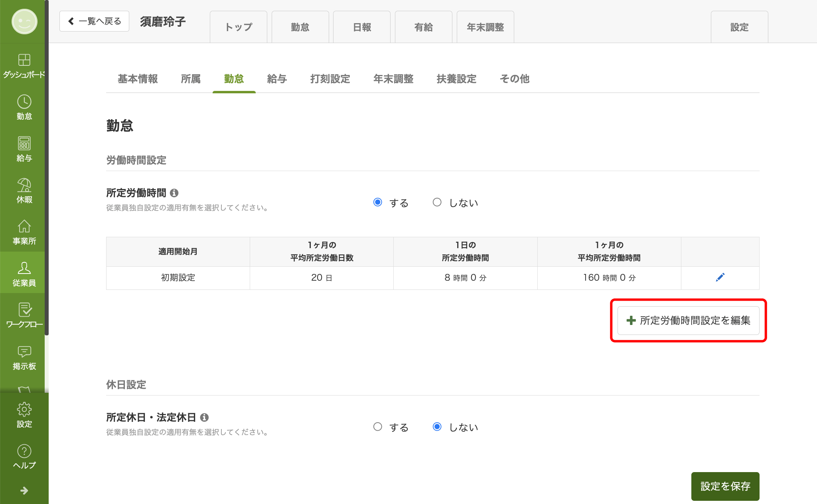Switch to the 給与 sub-tab
Viewport: 817px width, 504px height.
pos(277,79)
